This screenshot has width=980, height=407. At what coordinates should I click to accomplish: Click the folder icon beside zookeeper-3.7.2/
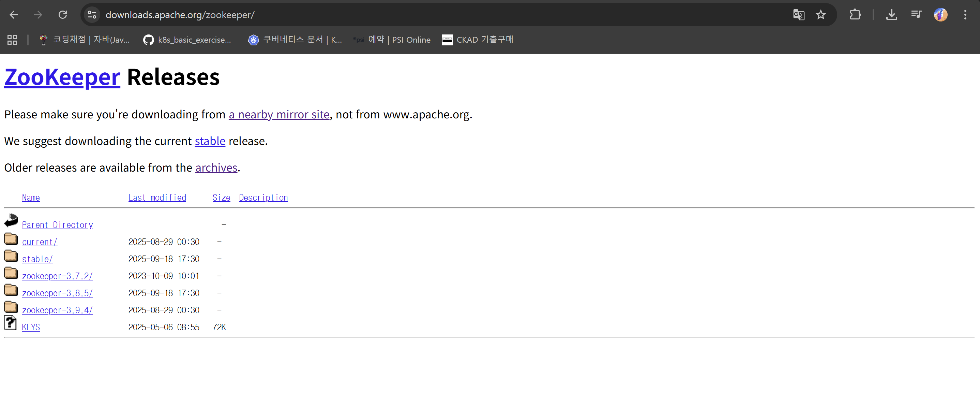pos(11,273)
